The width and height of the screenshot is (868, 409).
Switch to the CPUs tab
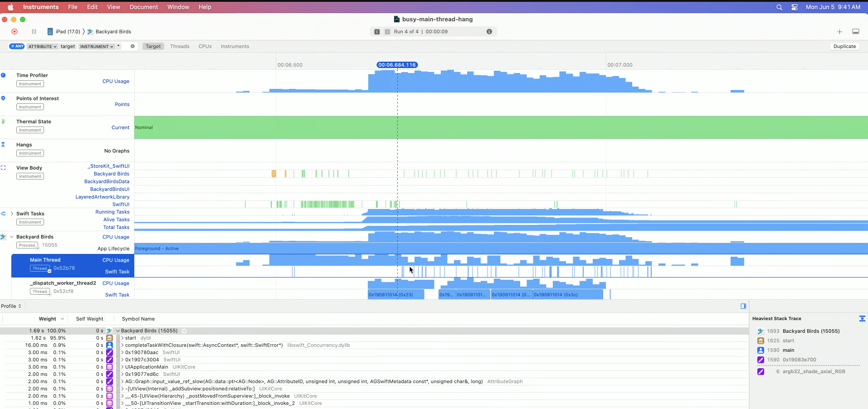(x=205, y=46)
